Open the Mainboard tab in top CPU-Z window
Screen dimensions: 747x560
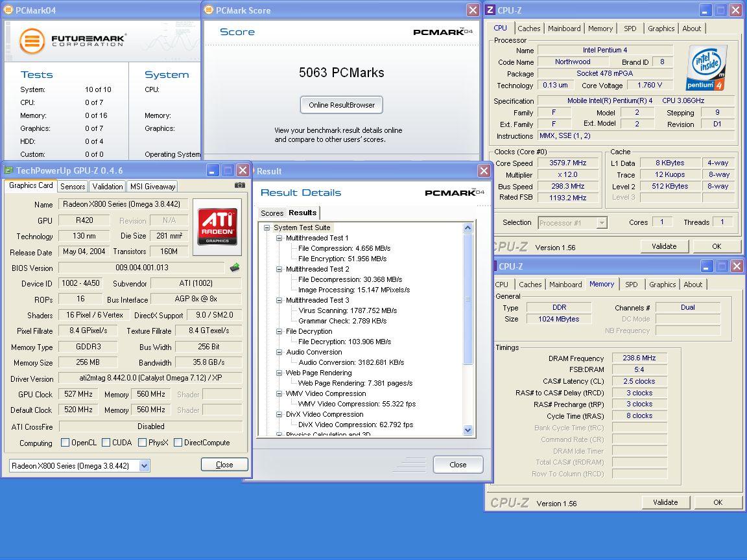coord(564,29)
